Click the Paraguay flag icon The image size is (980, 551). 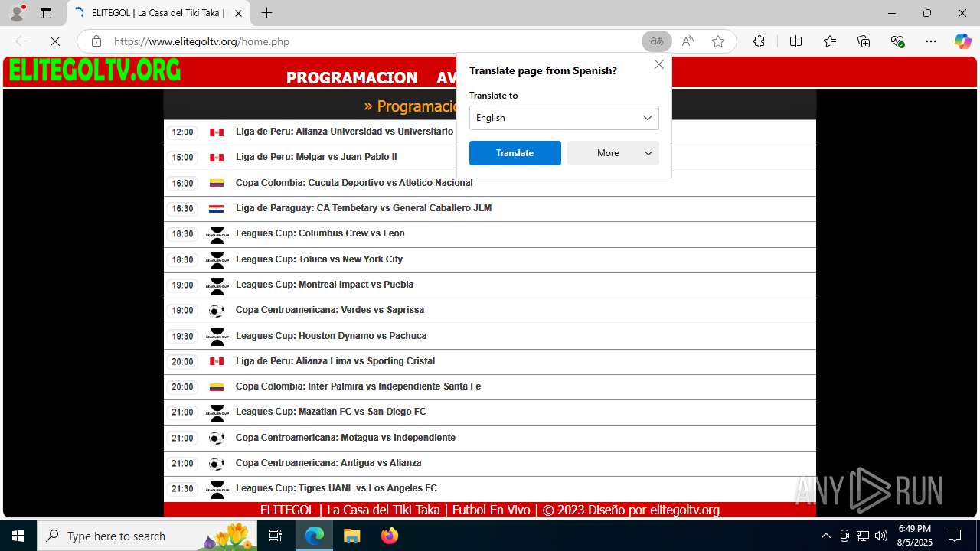click(217, 208)
